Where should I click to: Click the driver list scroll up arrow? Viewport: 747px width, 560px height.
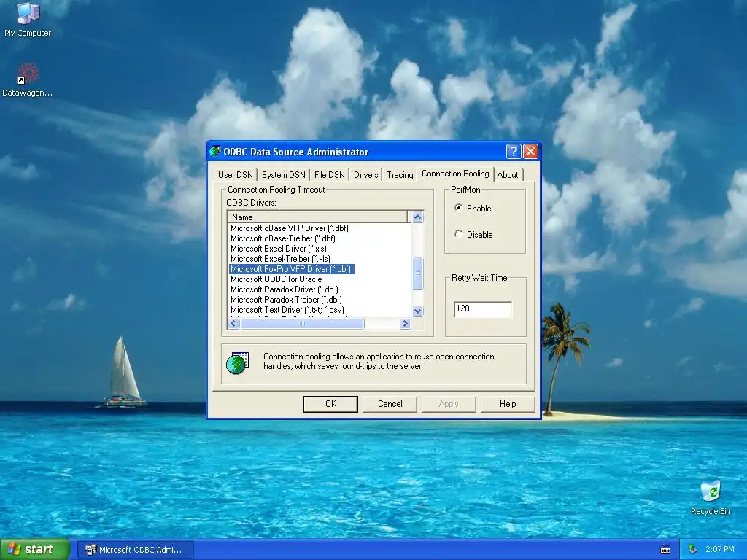point(417,217)
